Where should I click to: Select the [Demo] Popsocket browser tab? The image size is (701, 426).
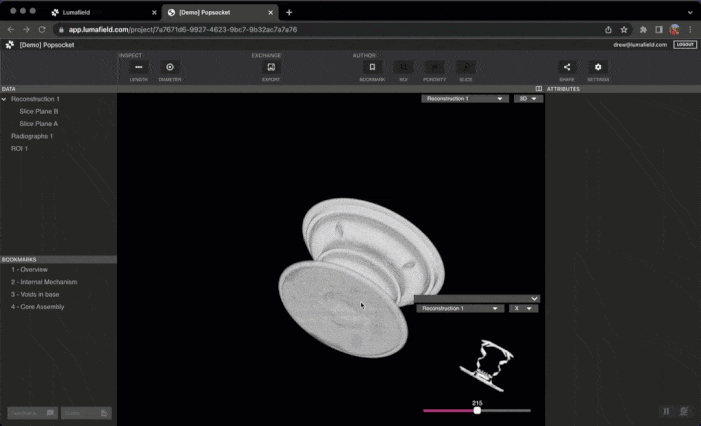[x=219, y=13]
